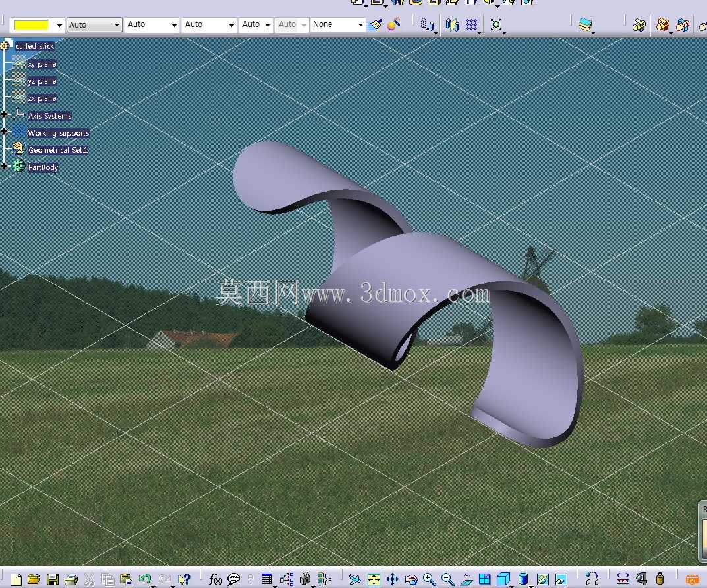Activate the Pan view arrows icon
The width and height of the screenshot is (707, 588).
pos(392,579)
